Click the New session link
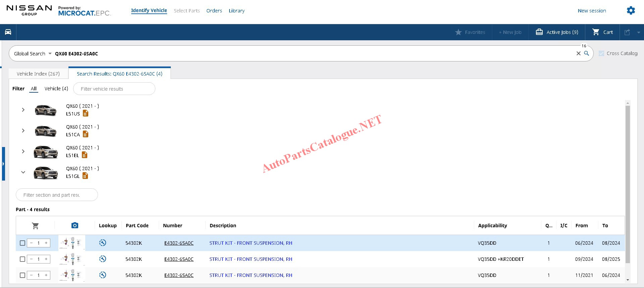Image resolution: width=644 pixels, height=288 pixels. pos(592,11)
